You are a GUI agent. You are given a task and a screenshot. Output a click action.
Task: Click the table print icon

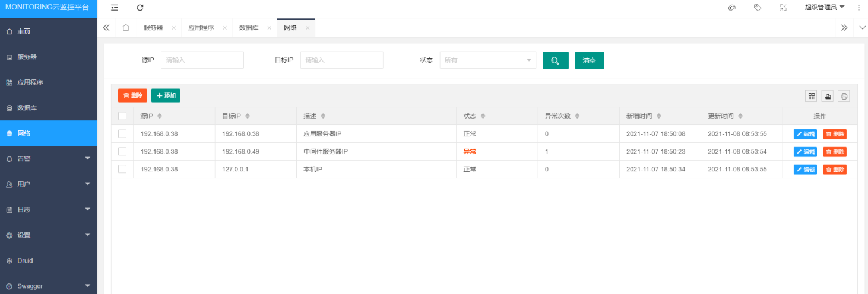pyautogui.click(x=844, y=96)
